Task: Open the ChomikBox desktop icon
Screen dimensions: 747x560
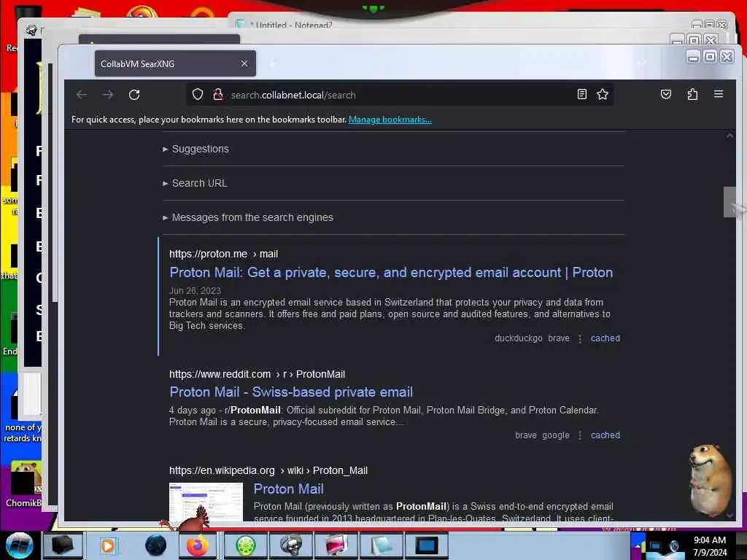Action: point(23,484)
